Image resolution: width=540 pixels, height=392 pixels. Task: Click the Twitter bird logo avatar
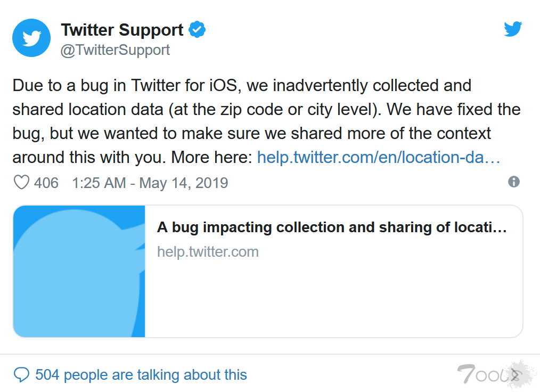[31, 38]
